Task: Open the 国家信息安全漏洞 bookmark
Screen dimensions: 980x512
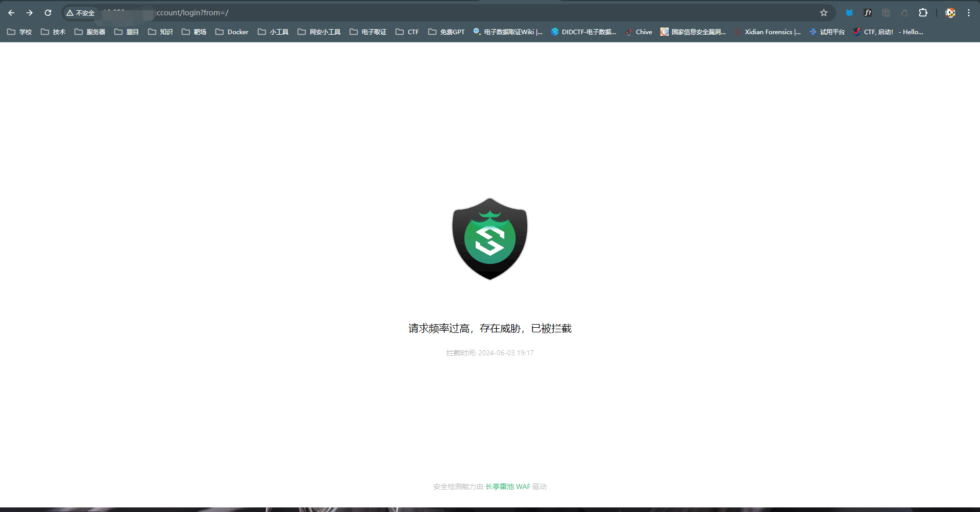Action: 693,32
